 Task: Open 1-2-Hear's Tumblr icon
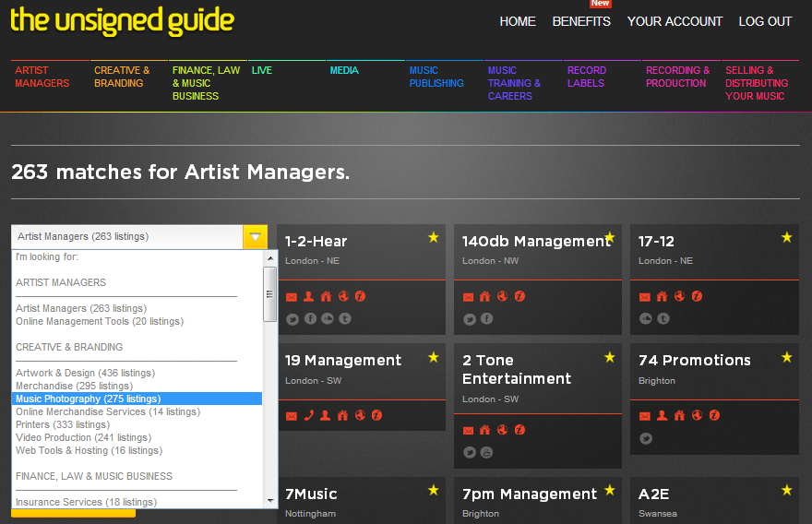pyautogui.click(x=345, y=318)
